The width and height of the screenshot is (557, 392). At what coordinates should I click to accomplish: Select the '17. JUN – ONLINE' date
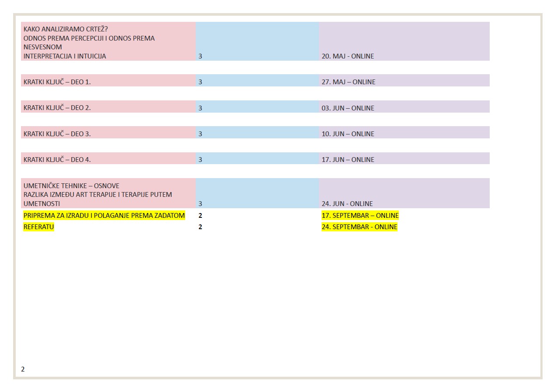(348, 160)
